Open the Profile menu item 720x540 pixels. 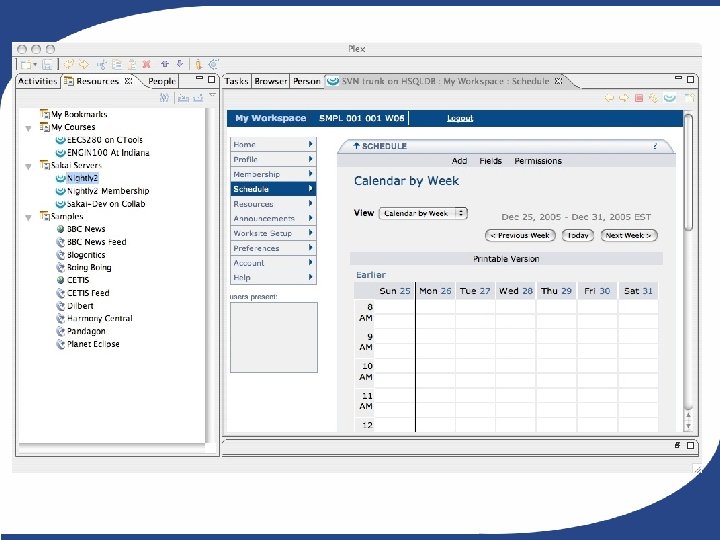[273, 159]
